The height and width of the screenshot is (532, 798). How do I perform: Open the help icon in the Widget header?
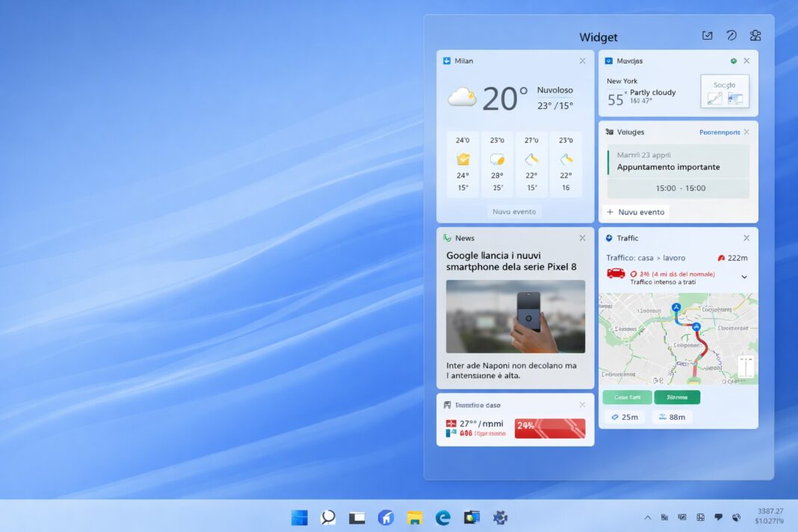coord(731,35)
